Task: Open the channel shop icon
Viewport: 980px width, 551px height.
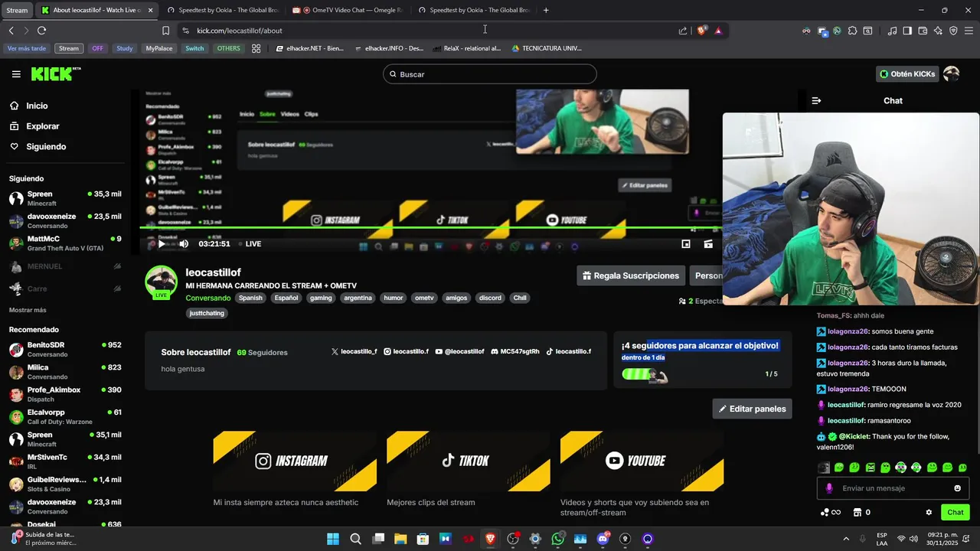Action: tap(857, 513)
